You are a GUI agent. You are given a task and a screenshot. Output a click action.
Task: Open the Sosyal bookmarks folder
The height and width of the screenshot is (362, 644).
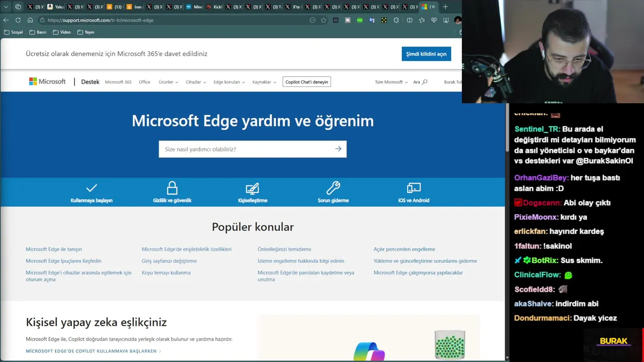point(14,32)
